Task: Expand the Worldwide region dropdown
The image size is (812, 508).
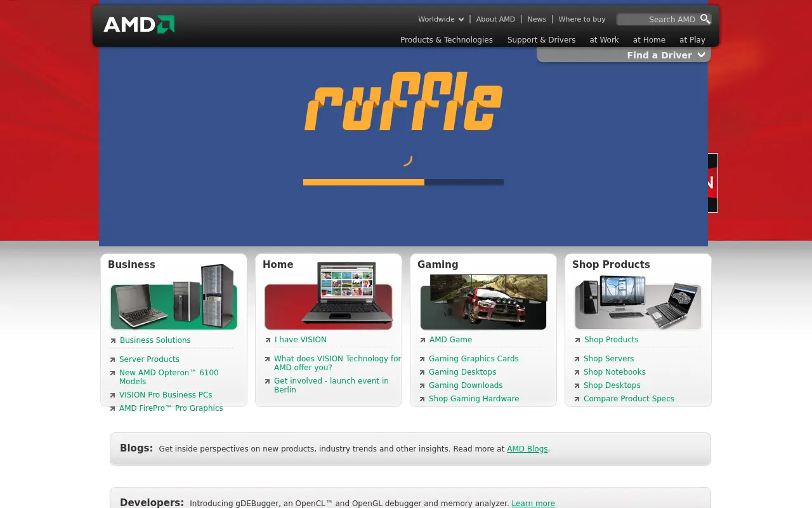Action: 441,19
